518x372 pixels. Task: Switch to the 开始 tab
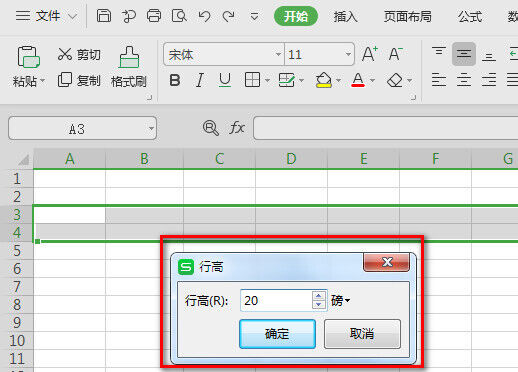(296, 16)
